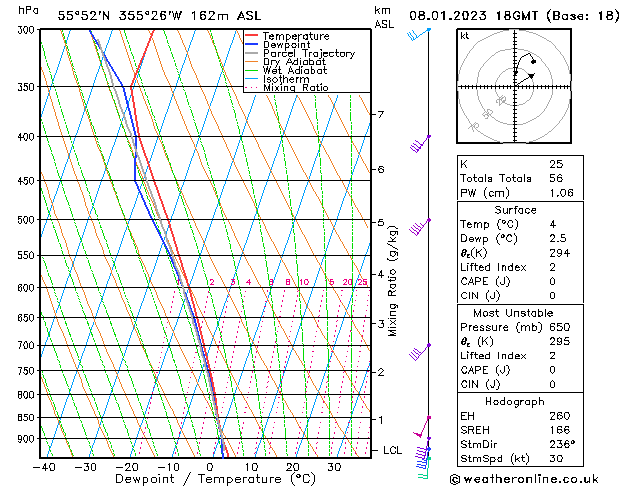Select the Parcel Trajectory legend entry
Screen dimensions: 629x486
[x=300, y=53]
